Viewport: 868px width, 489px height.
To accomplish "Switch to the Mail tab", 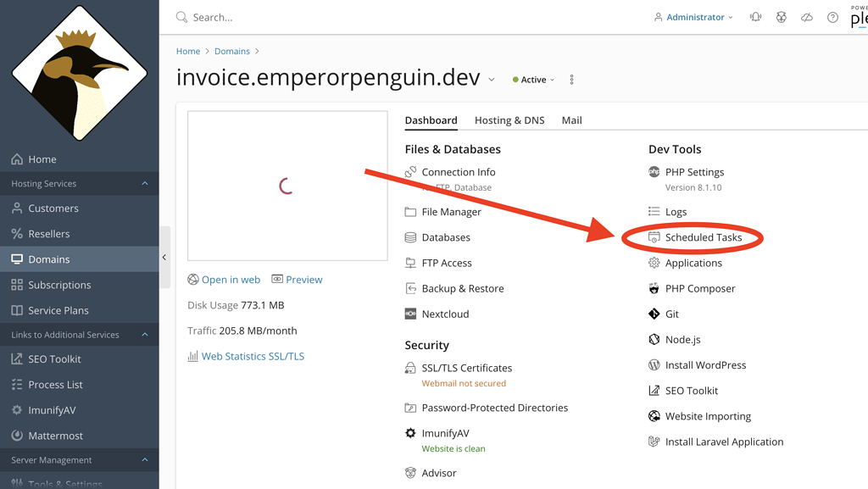I will coord(571,120).
